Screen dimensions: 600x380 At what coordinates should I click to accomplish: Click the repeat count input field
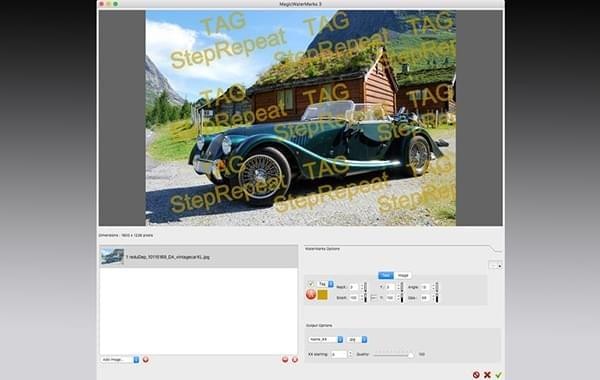click(354, 287)
